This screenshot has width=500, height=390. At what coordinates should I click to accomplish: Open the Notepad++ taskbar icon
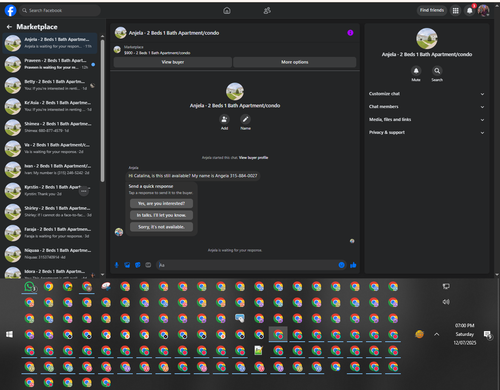[x=259, y=350]
